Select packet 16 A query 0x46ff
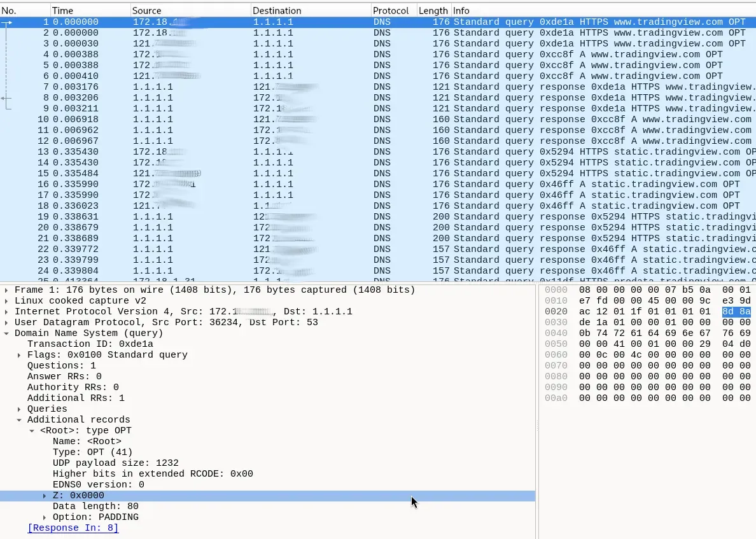Viewport: 756px width, 539px height. 378,184
